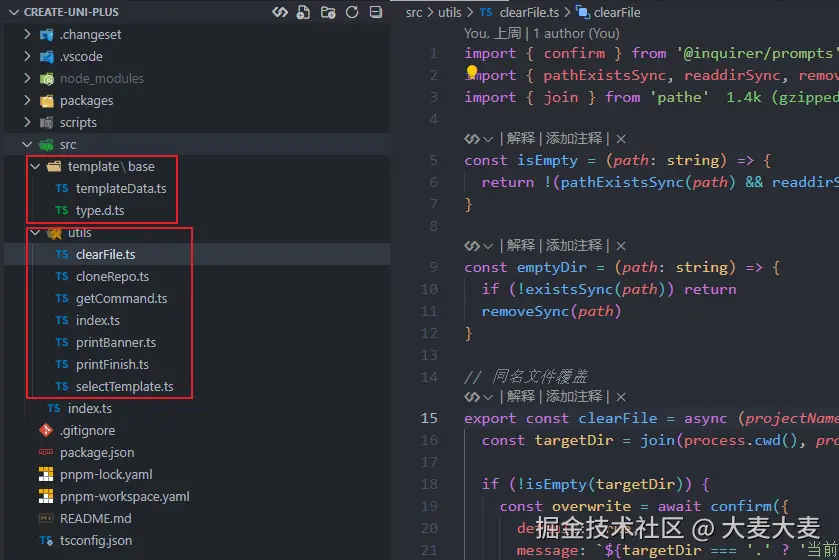The height and width of the screenshot is (560, 839).
Task: Click the comment '// 同名文件覆盖' on line 14
Action: [526, 377]
